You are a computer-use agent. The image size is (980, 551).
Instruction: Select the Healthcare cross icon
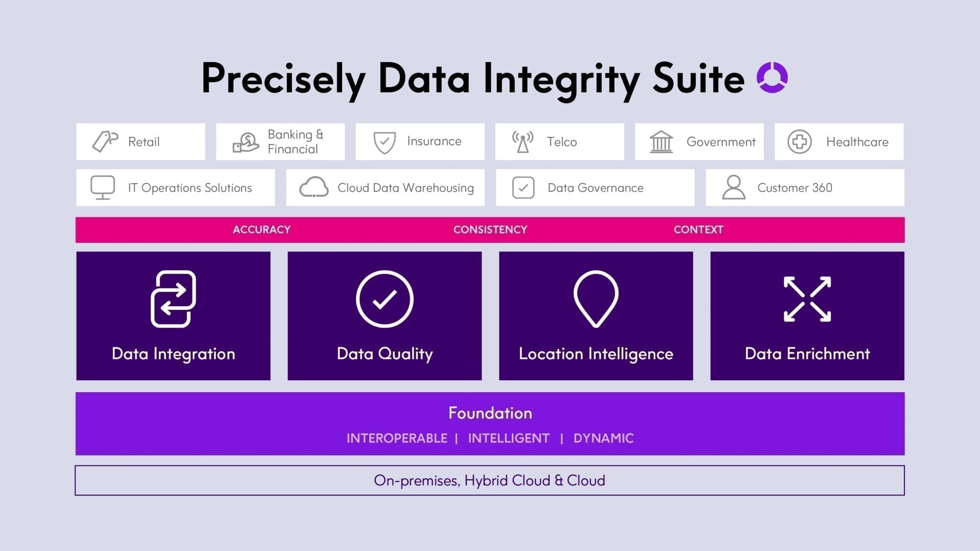(800, 141)
